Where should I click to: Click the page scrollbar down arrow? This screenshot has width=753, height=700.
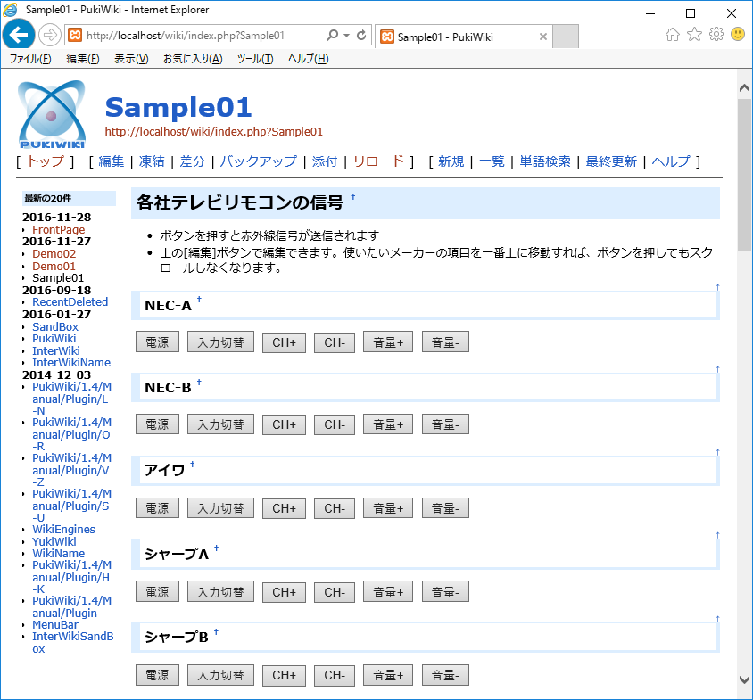[744, 679]
